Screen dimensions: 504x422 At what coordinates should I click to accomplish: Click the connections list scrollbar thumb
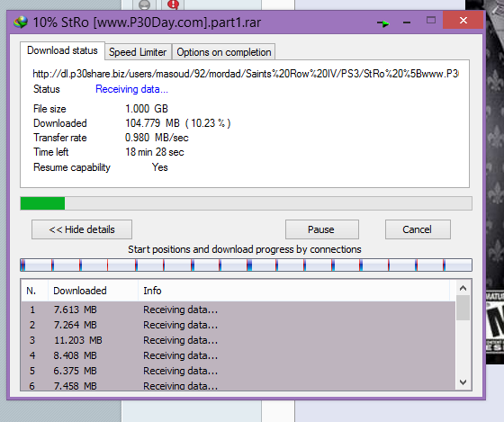pyautogui.click(x=463, y=308)
